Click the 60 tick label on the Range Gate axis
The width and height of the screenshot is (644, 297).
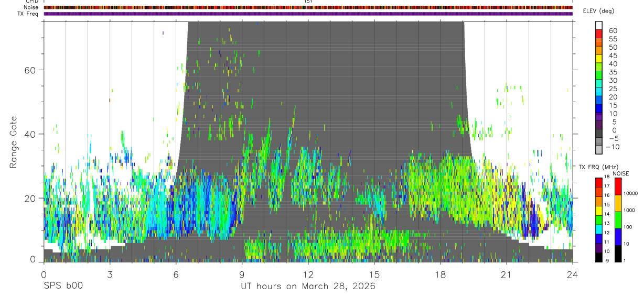30,70
